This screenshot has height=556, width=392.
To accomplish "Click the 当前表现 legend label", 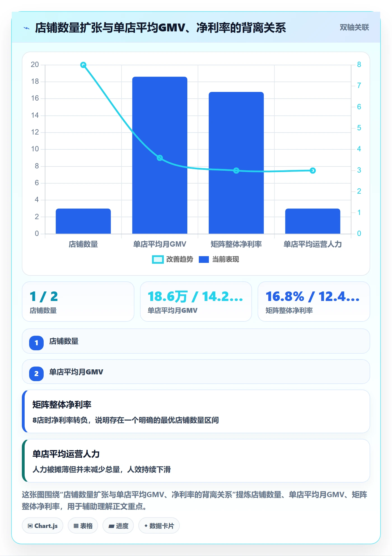I will [x=226, y=260].
